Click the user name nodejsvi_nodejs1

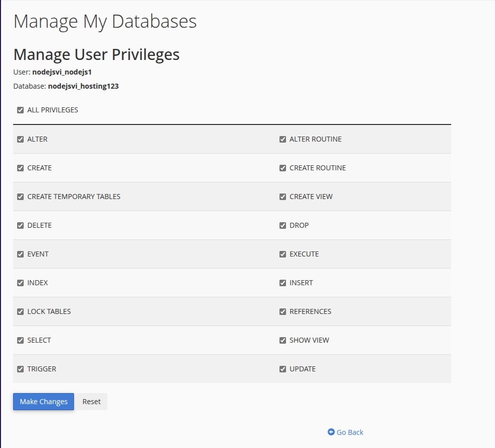click(x=62, y=72)
